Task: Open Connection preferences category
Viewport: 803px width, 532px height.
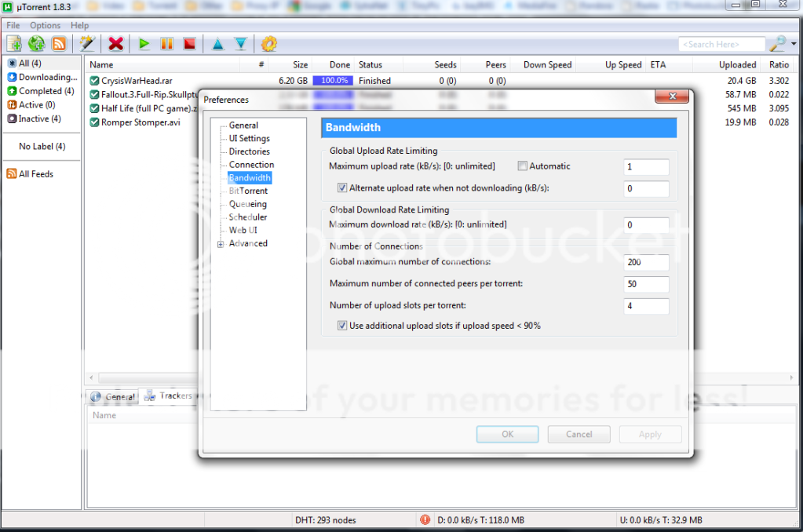Action: [x=251, y=164]
